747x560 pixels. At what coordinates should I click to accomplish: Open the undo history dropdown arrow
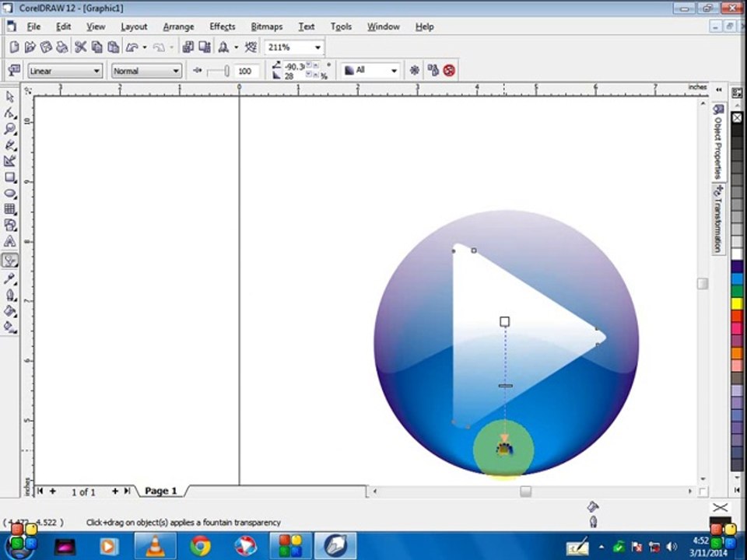point(145,47)
